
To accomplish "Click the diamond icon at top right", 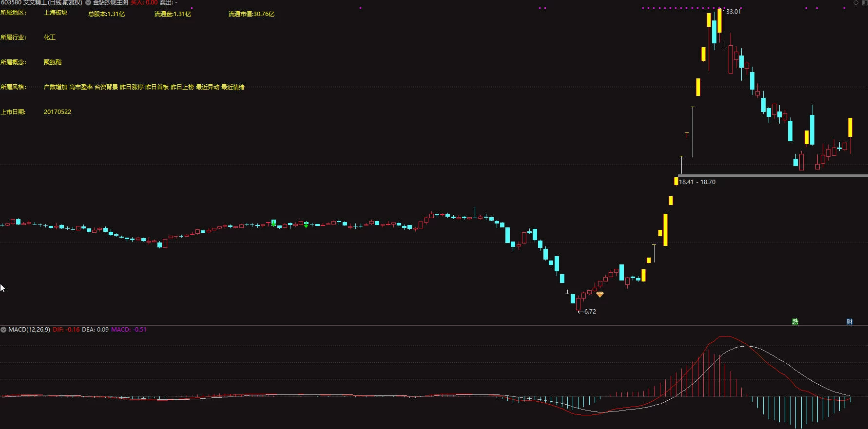I will tap(856, 2).
